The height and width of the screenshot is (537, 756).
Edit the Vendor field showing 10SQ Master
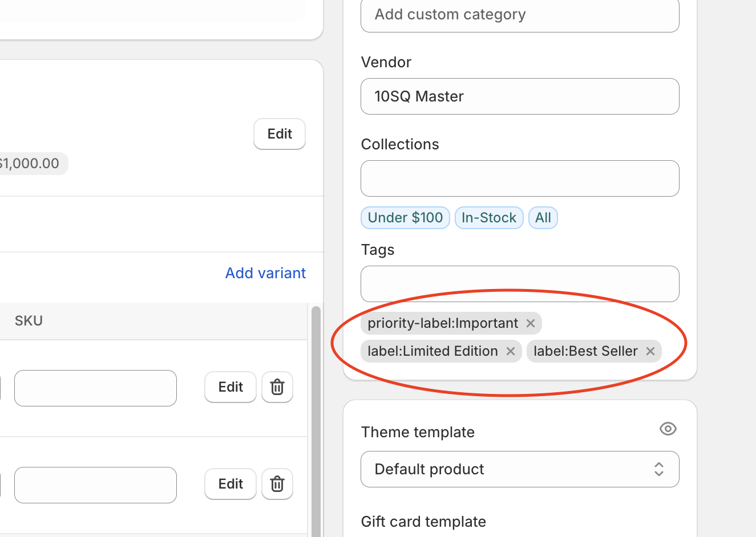(x=519, y=96)
